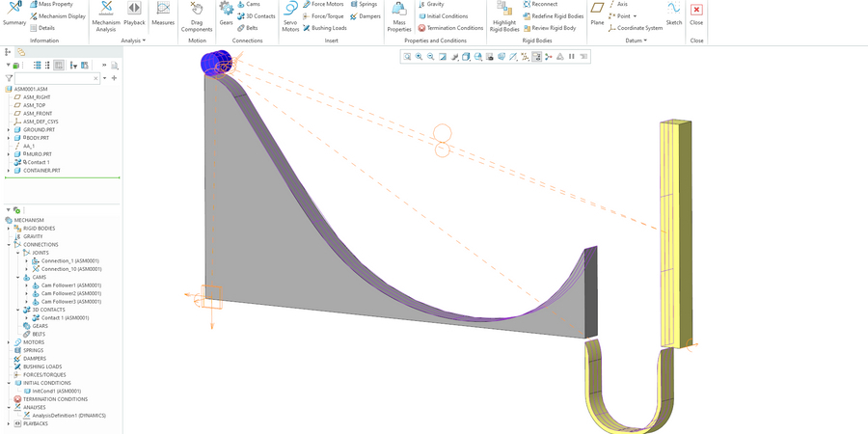Viewport: 868px width, 434px height.
Task: Insert Servo Motors from ribbon
Action: pyautogui.click(x=290, y=14)
